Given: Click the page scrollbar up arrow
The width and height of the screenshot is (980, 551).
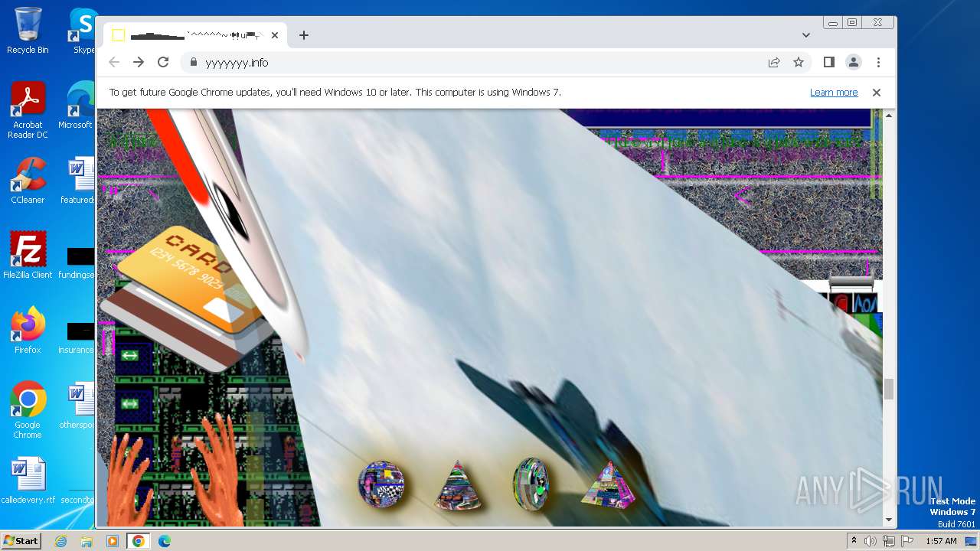Looking at the screenshot, I should tap(889, 116).
